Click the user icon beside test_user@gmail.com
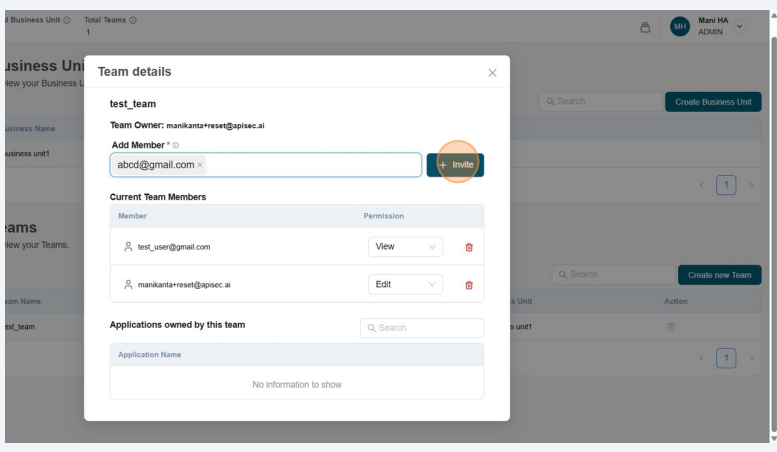Viewport: 777px width, 452px height. [128, 246]
